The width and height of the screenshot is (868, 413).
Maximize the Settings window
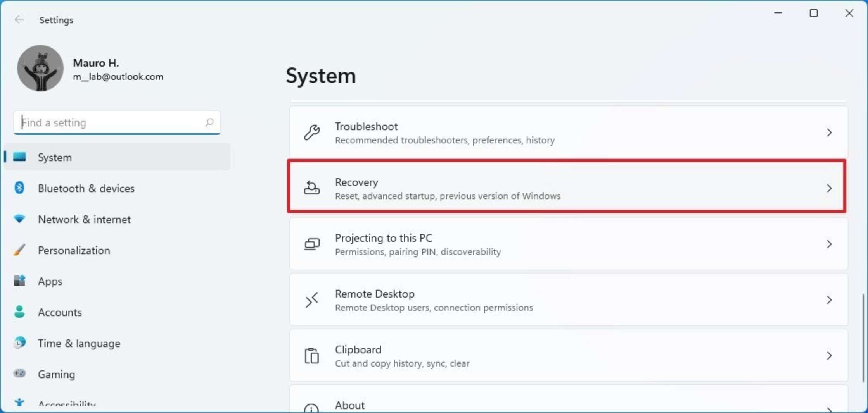(x=814, y=13)
